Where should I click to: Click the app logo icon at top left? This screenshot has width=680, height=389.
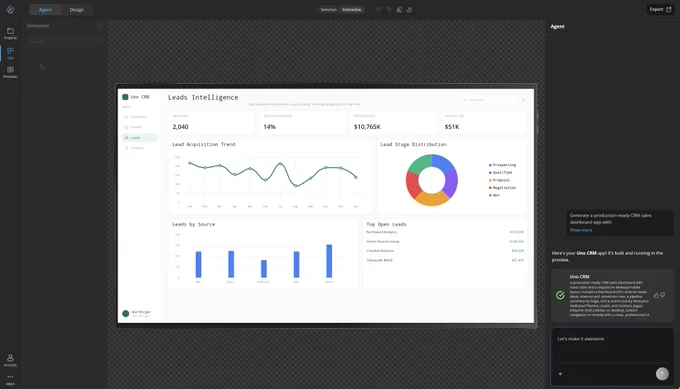10,10
